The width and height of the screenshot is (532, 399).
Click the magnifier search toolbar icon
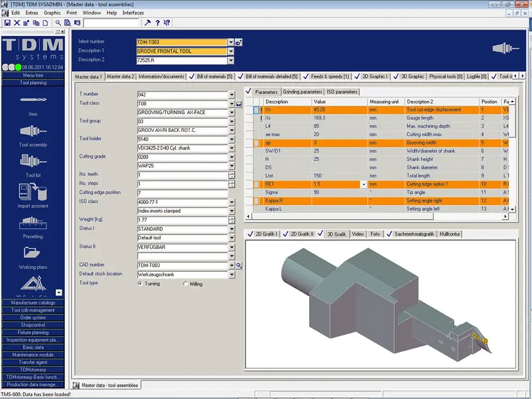(59, 23)
